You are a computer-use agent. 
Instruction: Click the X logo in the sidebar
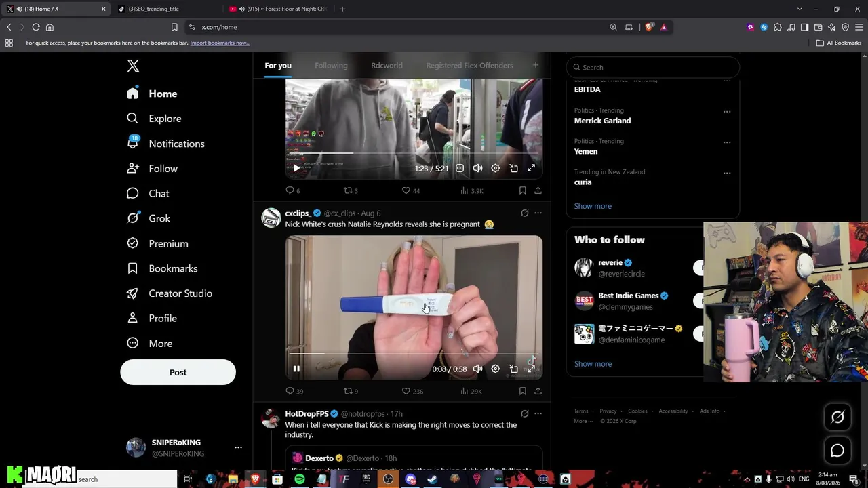(x=133, y=66)
